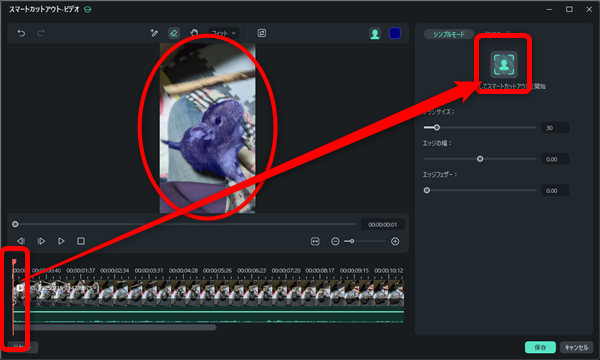The image size is (600, 360).
Task: Click the preview playback progress handle
Action: point(15,224)
